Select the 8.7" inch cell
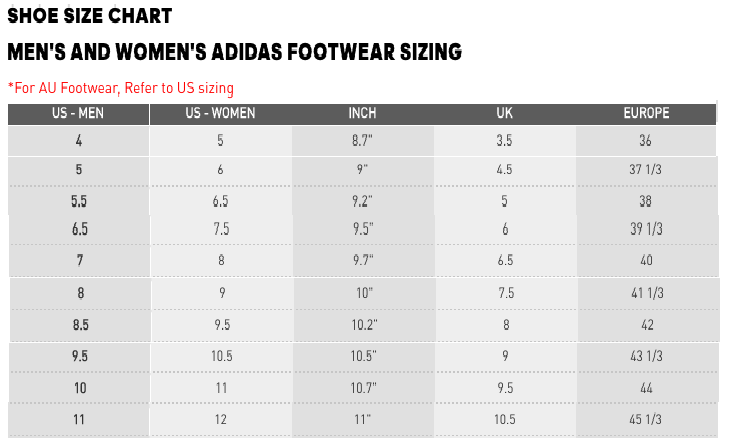 362,141
